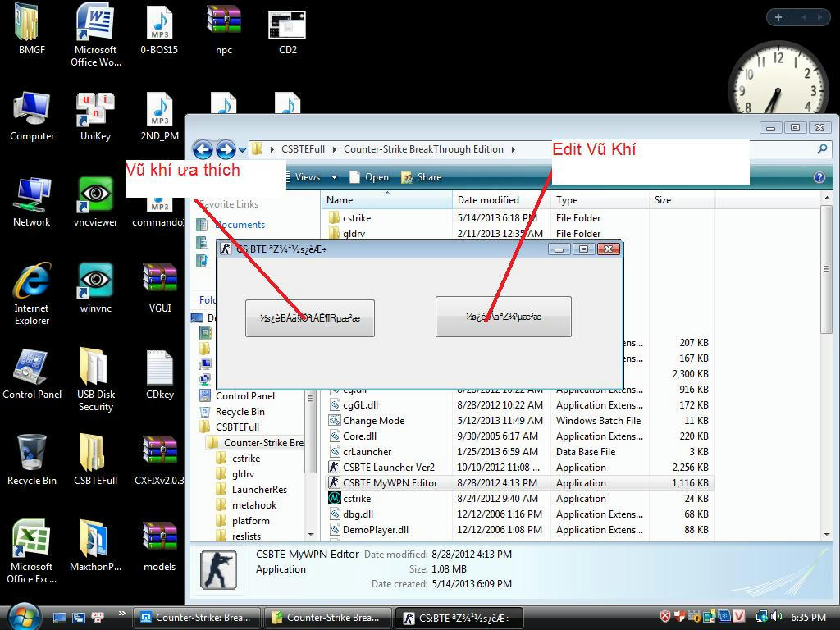Image resolution: width=840 pixels, height=630 pixels.
Task: Open USB Disk Security desktop folder
Action: [95, 380]
